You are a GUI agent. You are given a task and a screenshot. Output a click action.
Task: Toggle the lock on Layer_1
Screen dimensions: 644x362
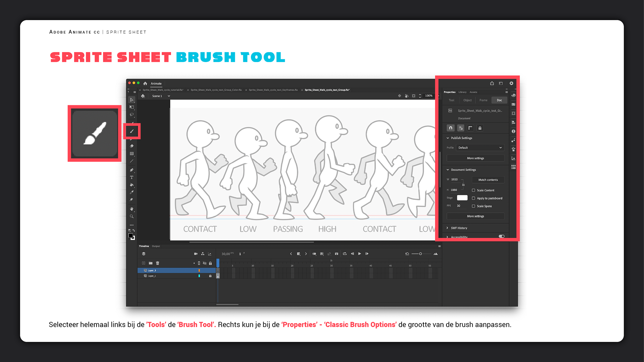pyautogui.click(x=210, y=276)
